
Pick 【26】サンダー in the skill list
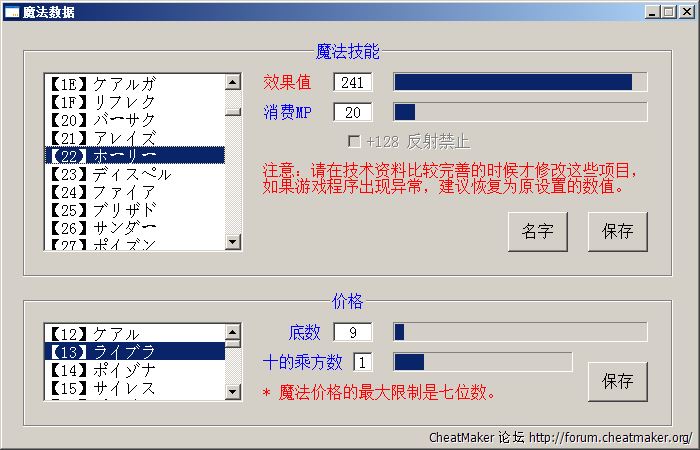click(133, 228)
